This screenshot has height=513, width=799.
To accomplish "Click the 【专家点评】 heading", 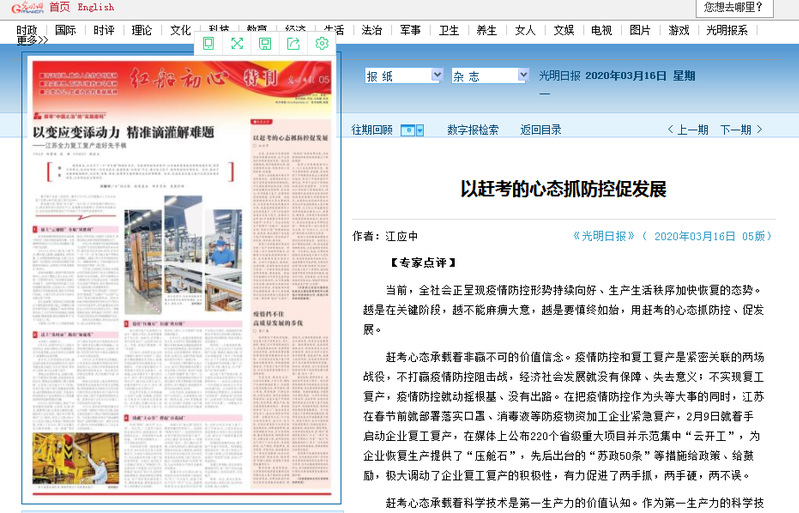I will click(x=423, y=263).
